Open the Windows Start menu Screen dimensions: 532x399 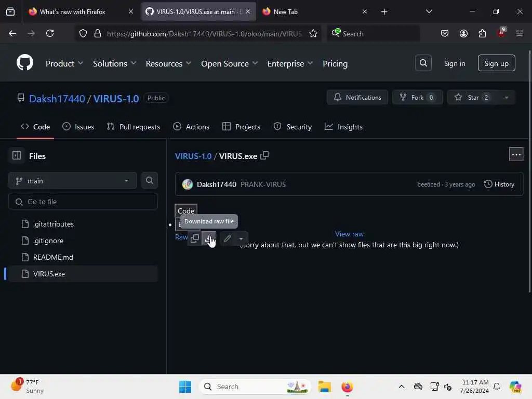point(185,387)
